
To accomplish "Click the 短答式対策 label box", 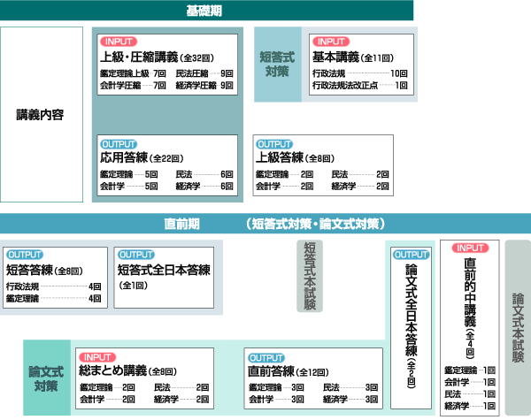I will click(278, 64).
